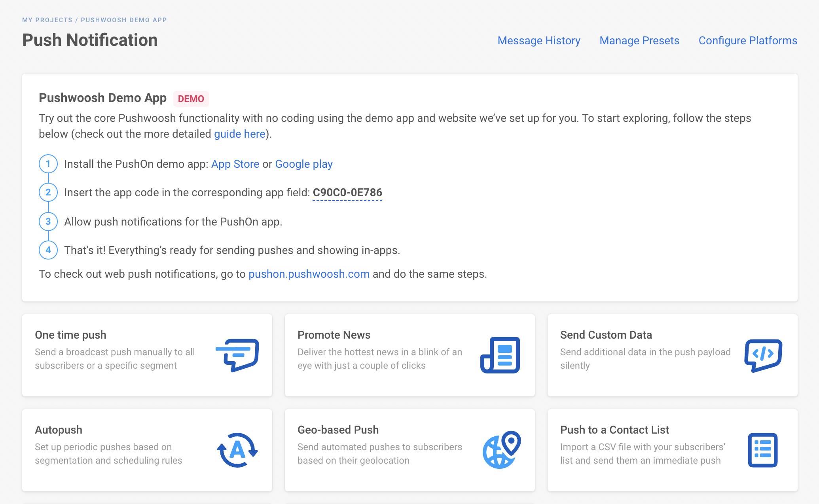Select the Push to a Contact List title
This screenshot has height=504, width=819.
[614, 430]
